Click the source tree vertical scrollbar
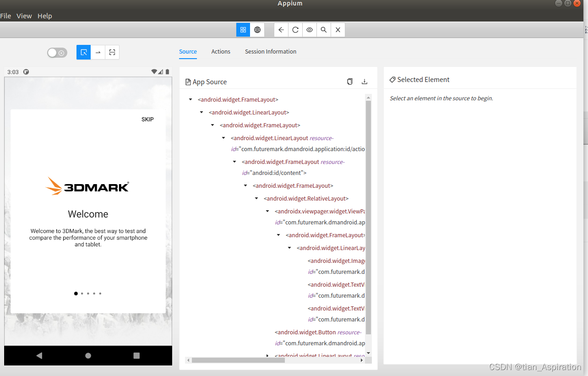Image resolution: width=588 pixels, height=376 pixels. point(368,218)
